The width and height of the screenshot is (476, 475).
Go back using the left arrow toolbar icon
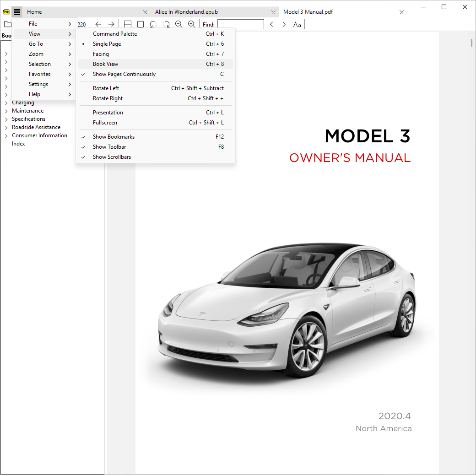[98, 24]
